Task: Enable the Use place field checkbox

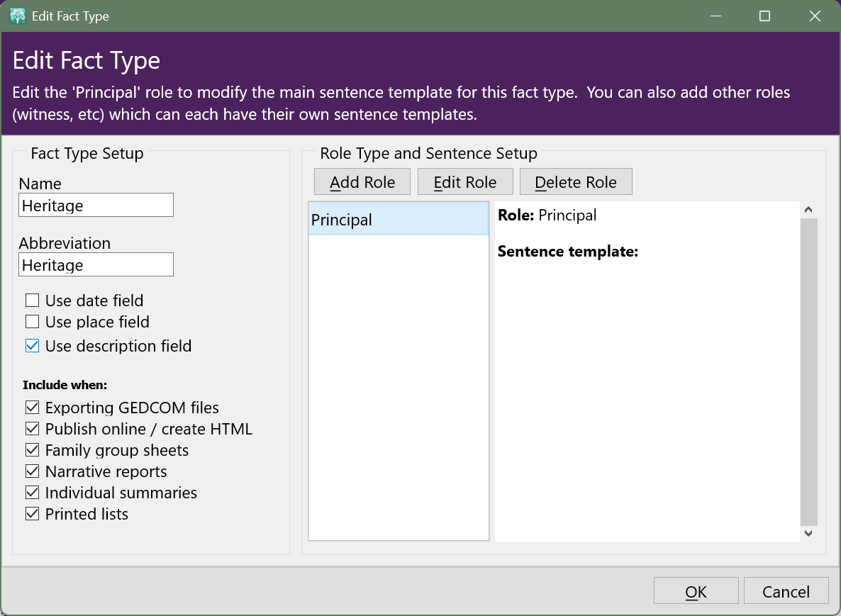Action: pos(32,322)
